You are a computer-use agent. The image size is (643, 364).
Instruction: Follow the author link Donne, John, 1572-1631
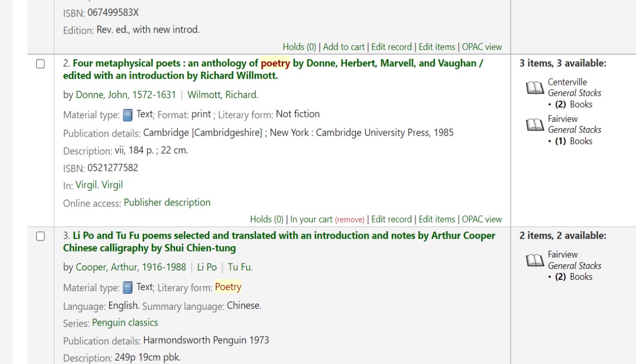126,95
